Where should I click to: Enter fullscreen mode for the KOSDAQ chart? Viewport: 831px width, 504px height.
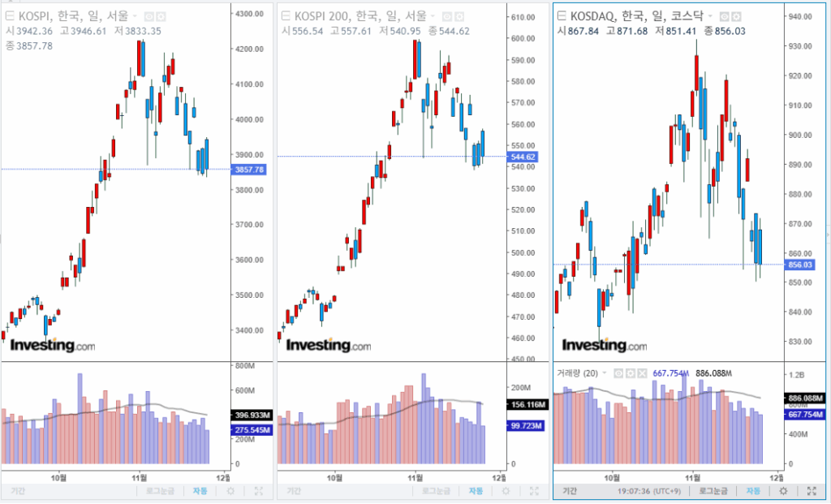click(x=812, y=491)
